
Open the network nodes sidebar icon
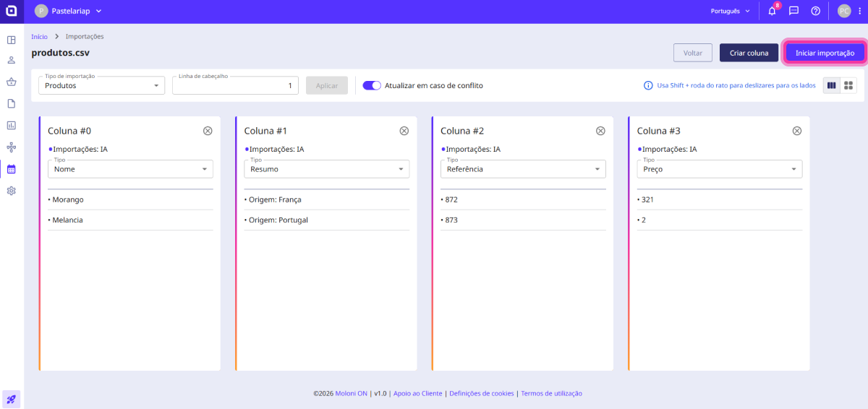tap(12, 147)
